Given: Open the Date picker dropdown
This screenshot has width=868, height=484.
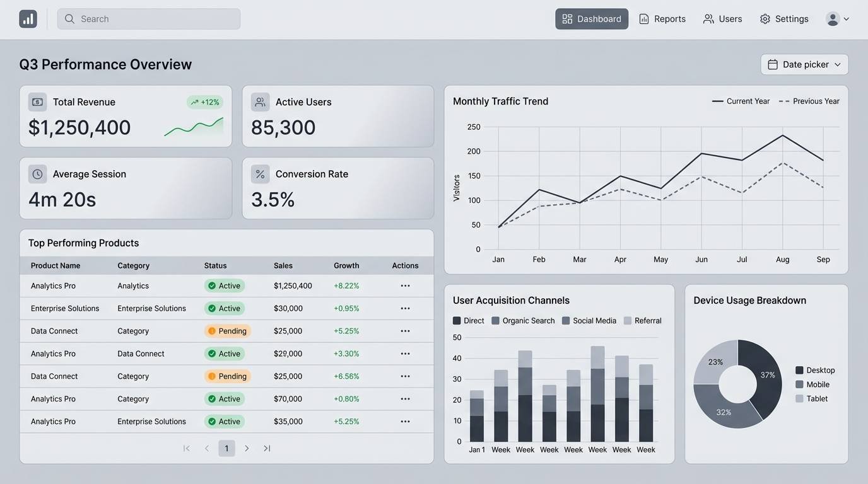Looking at the screenshot, I should (x=804, y=64).
